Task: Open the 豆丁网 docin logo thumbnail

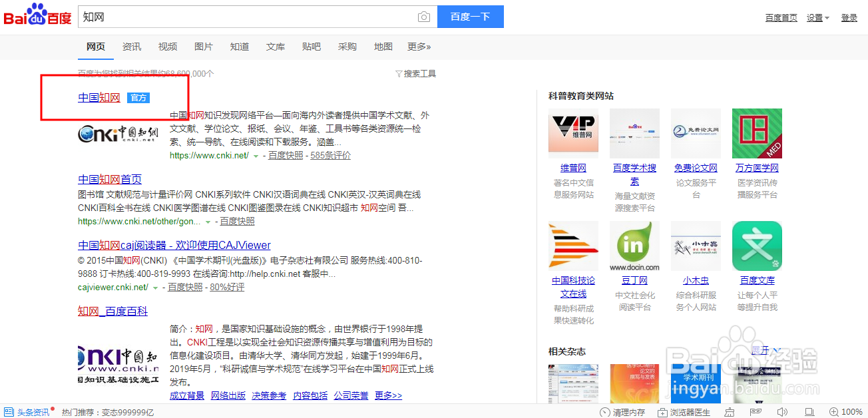Action: click(634, 246)
